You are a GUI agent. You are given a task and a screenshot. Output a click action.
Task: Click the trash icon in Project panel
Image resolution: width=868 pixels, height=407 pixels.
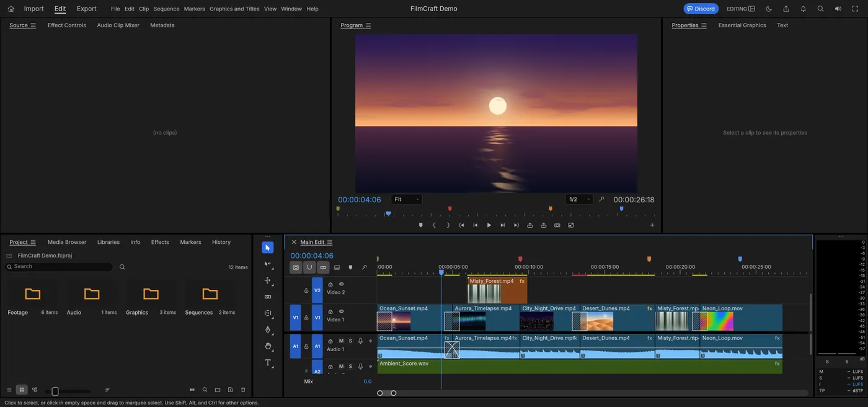point(243,390)
